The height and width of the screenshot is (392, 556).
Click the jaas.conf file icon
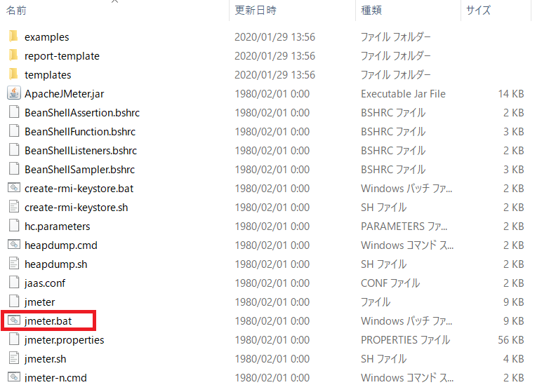14,283
